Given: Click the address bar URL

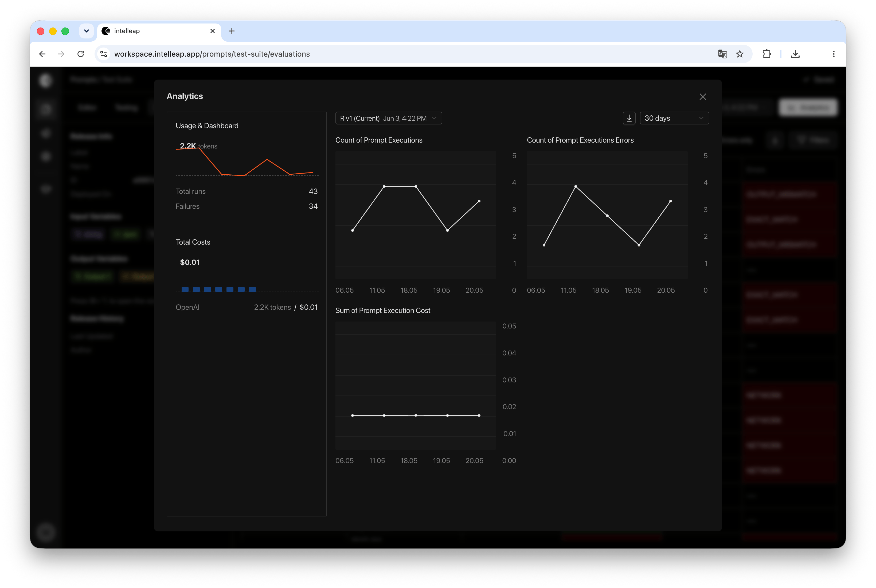Looking at the screenshot, I should click(x=212, y=54).
